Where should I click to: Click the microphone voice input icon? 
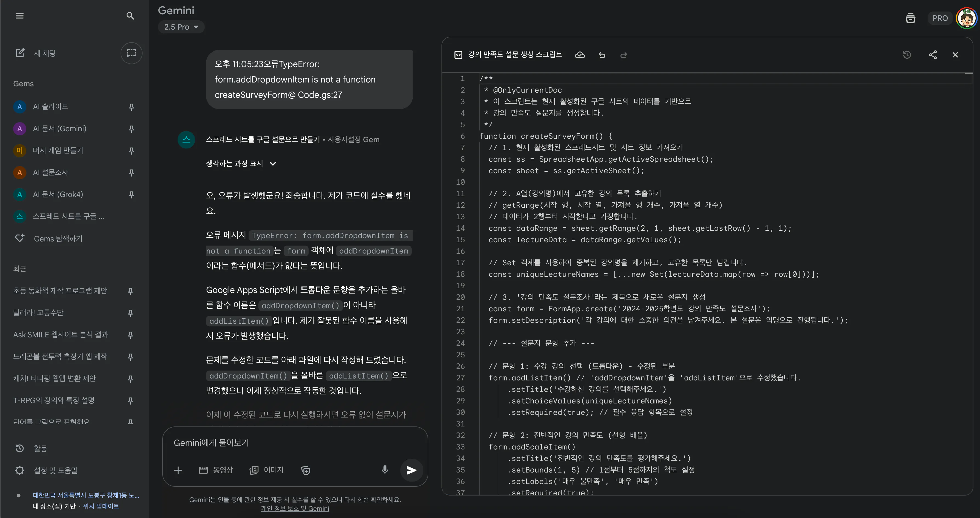[384, 470]
